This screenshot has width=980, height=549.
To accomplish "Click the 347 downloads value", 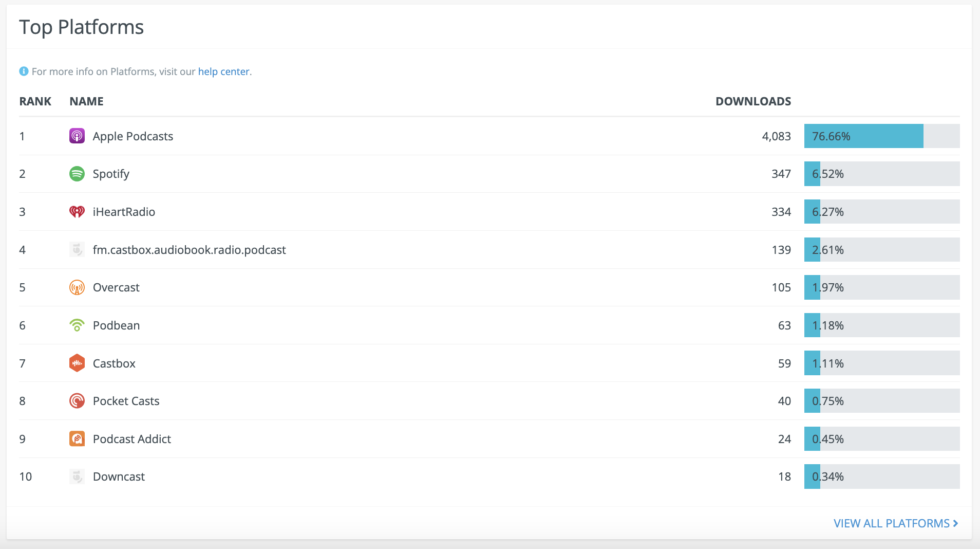I will tap(781, 174).
